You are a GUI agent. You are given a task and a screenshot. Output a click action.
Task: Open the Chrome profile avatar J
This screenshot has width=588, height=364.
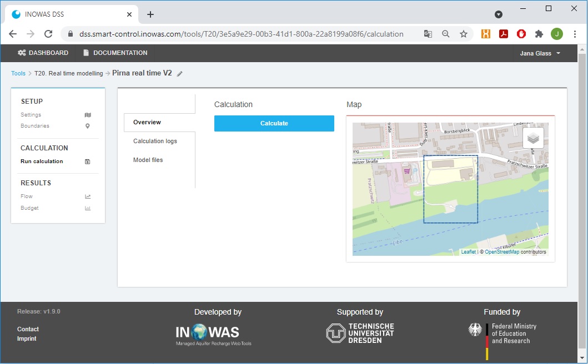pos(557,34)
